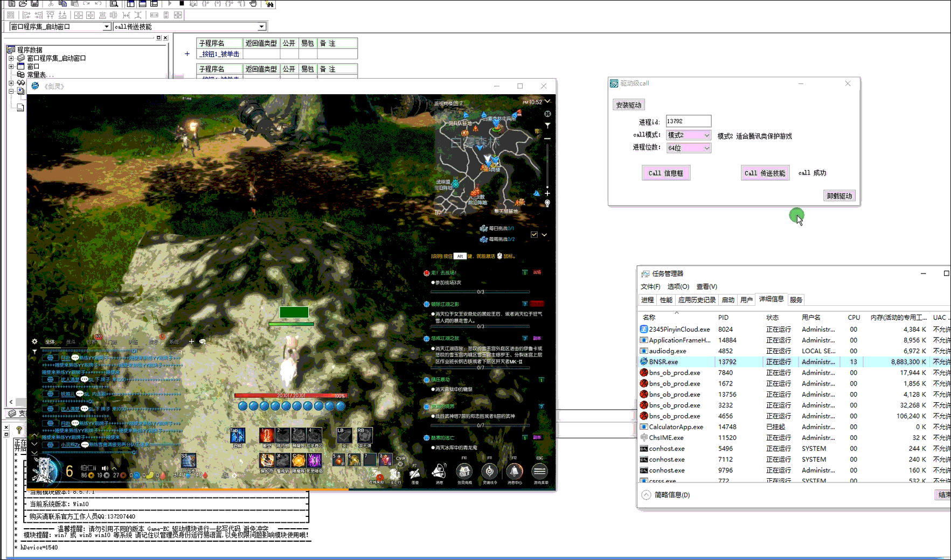Open the 进程位数 dropdown
The height and width of the screenshot is (560, 951).
[689, 148]
